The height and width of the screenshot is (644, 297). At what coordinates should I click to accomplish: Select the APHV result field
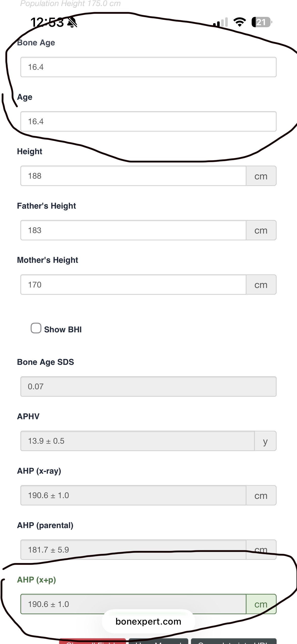(x=138, y=441)
